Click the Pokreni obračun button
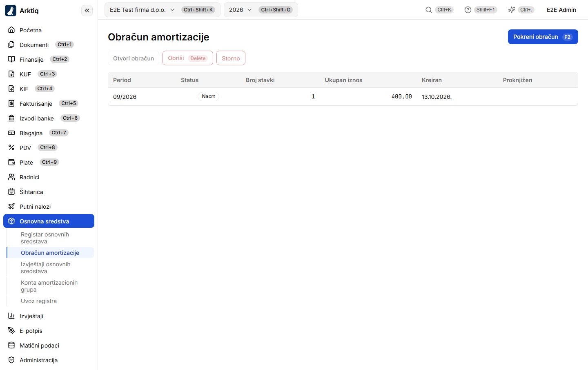 pos(543,37)
